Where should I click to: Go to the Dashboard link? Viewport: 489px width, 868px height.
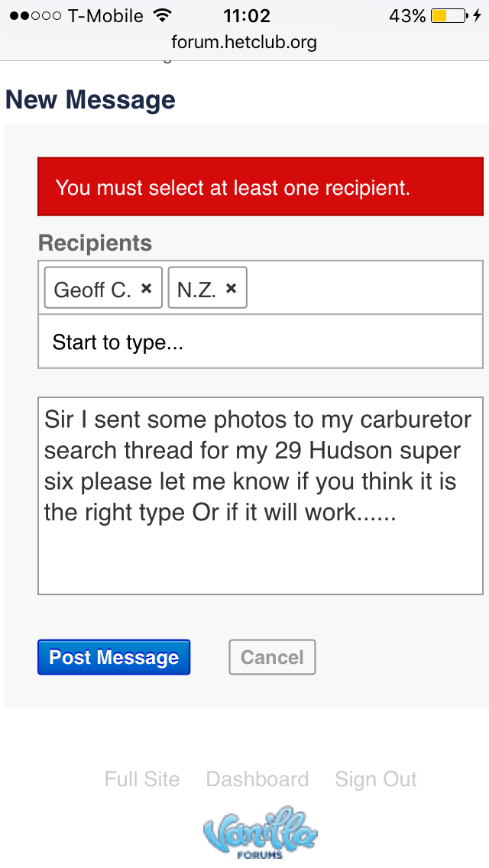click(257, 779)
